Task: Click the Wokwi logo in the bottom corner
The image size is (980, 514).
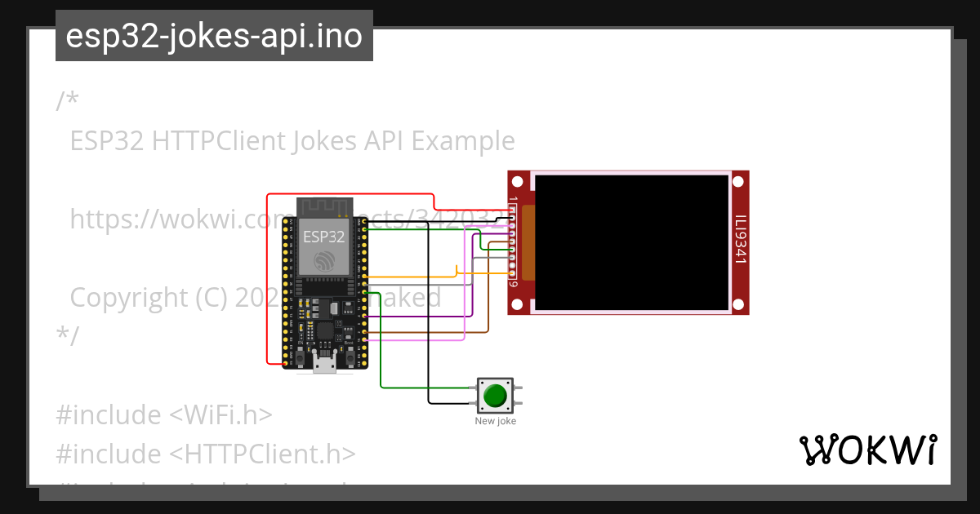Action: [870, 449]
